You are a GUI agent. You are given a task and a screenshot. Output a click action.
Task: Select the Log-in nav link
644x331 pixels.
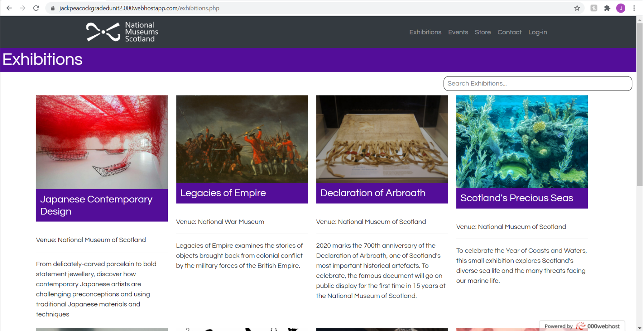click(x=537, y=32)
